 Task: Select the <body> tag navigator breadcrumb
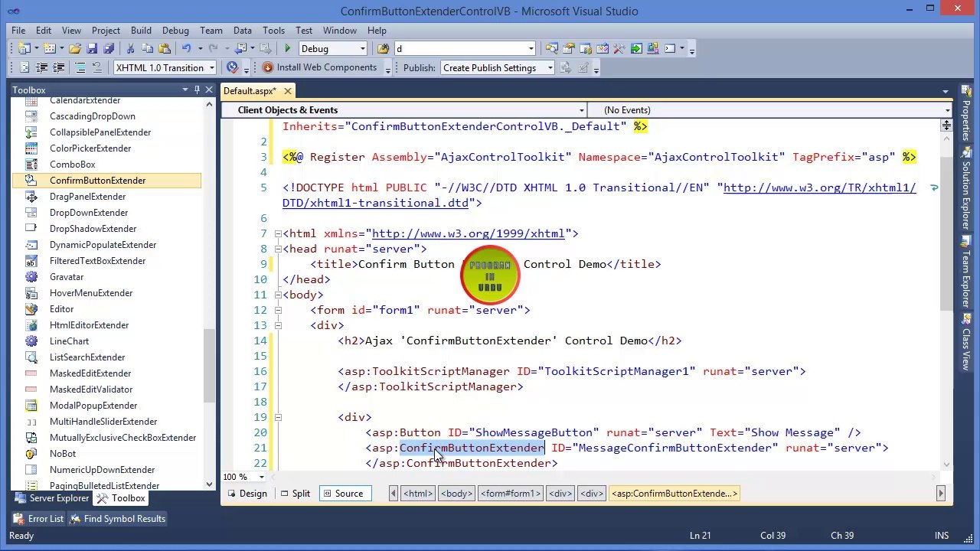click(456, 494)
